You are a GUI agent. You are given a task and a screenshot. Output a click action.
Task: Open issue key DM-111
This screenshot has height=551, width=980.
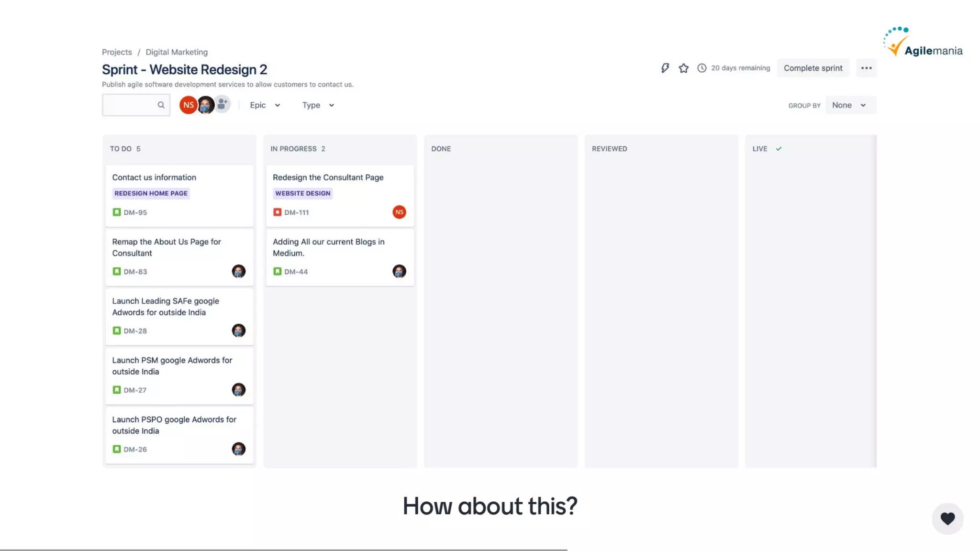pos(296,212)
